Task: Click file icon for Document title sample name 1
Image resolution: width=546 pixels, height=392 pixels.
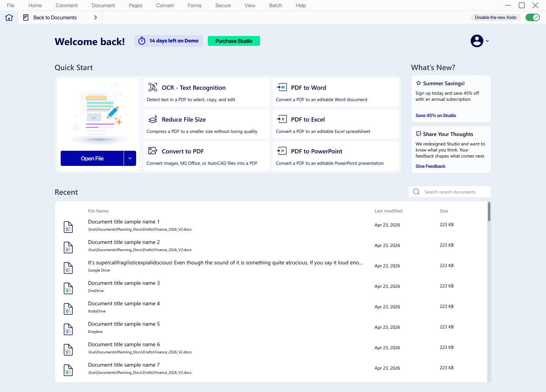Action: (x=68, y=227)
